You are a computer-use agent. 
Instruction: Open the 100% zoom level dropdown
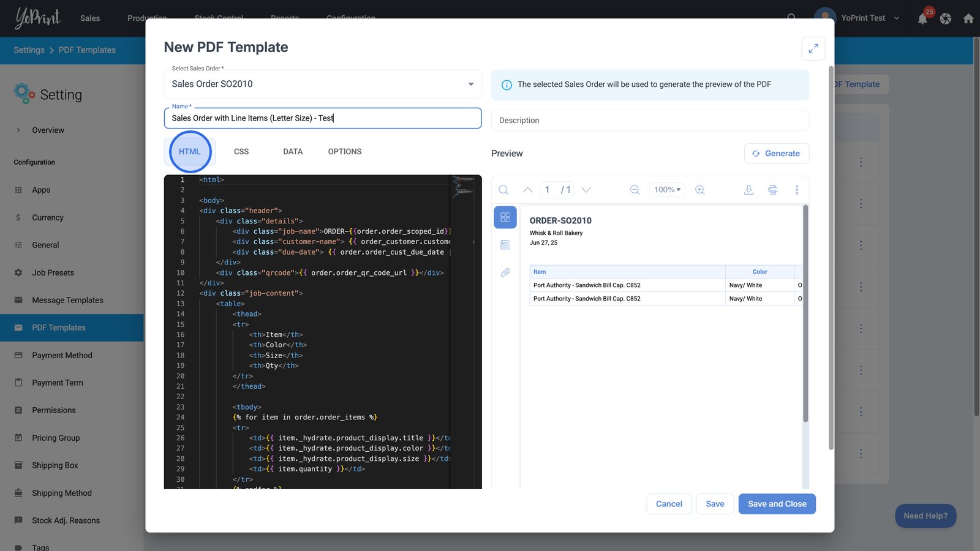point(667,190)
